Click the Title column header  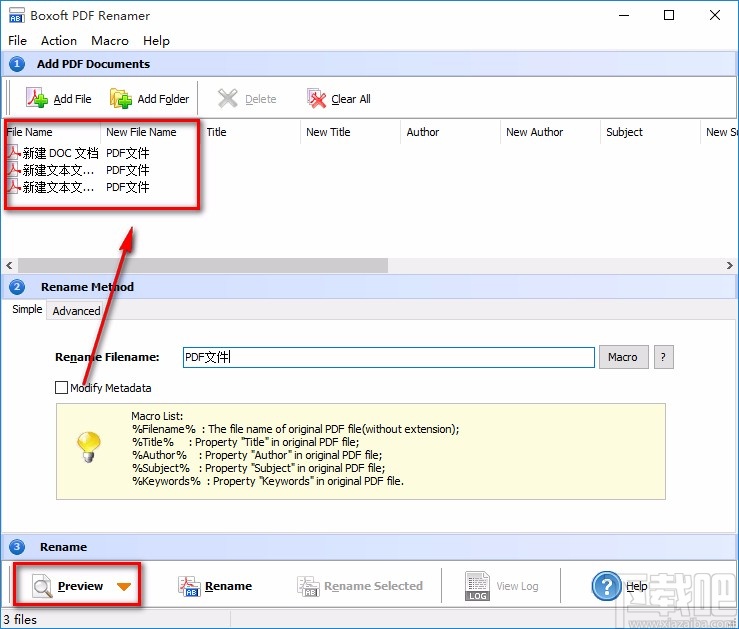tap(250, 132)
